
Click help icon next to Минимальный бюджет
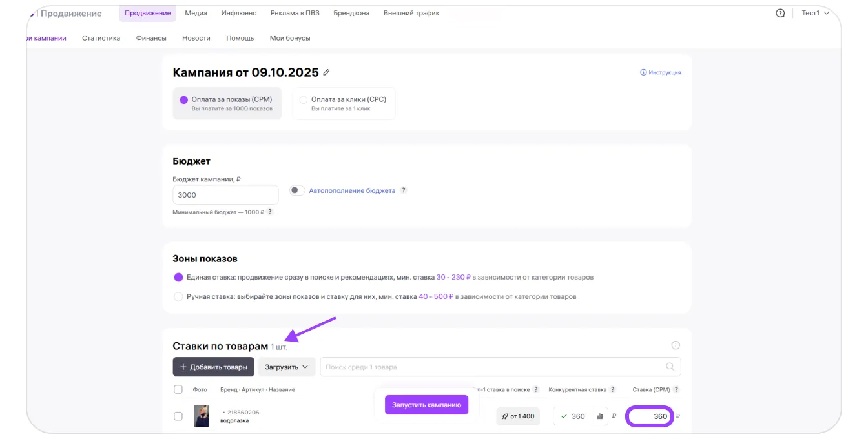270,212
